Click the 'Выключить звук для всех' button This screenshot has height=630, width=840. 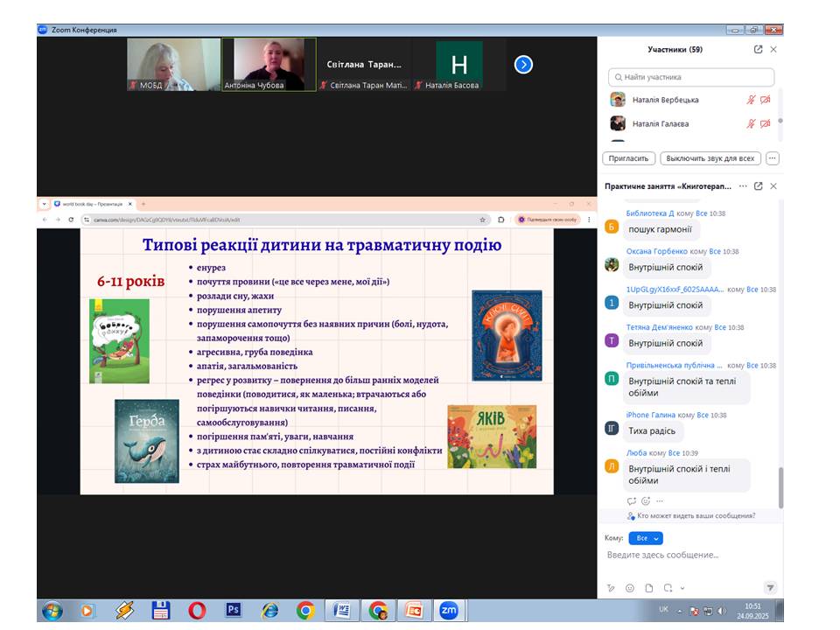[710, 158]
